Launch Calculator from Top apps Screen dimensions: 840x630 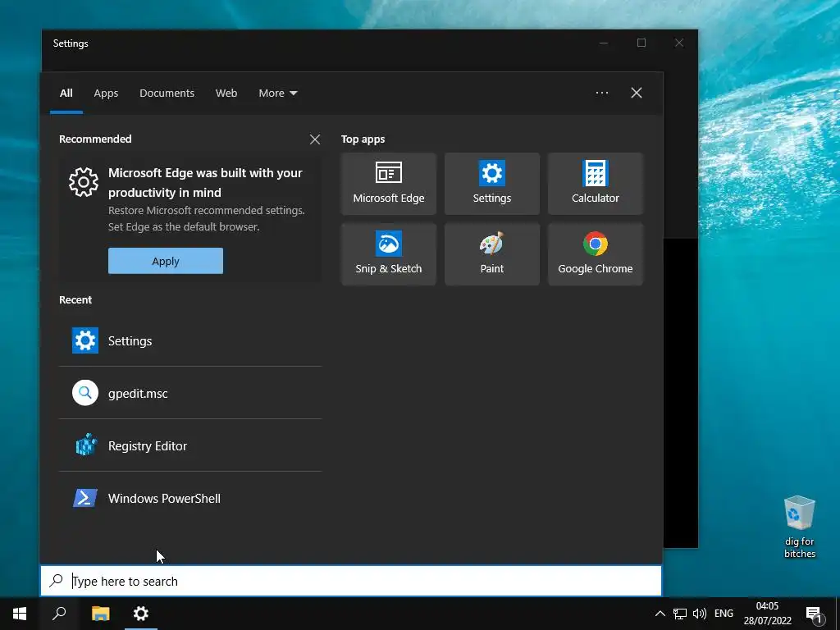point(596,184)
